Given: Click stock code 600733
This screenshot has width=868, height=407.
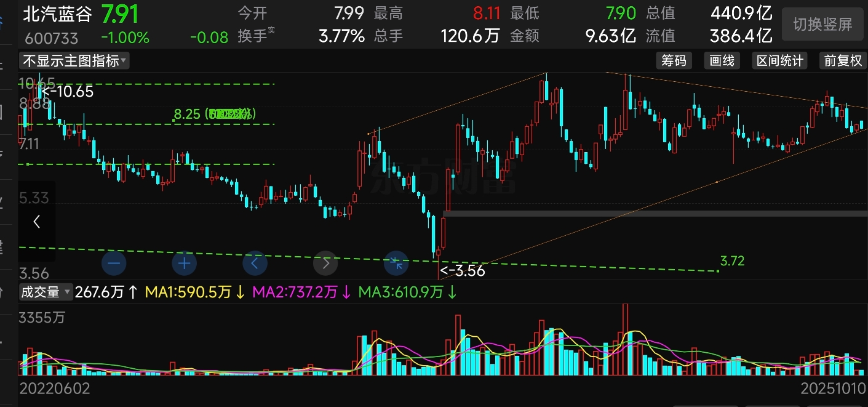Looking at the screenshot, I should tap(52, 38).
